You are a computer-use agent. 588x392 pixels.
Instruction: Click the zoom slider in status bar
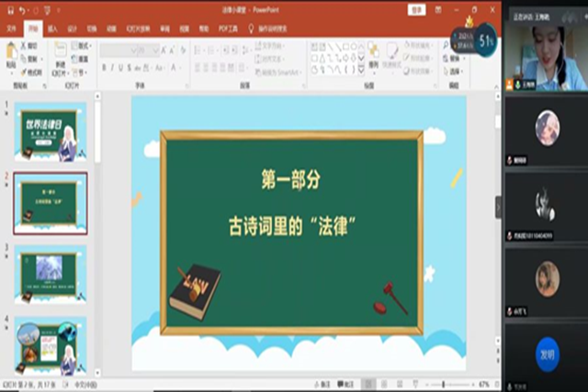(444, 384)
